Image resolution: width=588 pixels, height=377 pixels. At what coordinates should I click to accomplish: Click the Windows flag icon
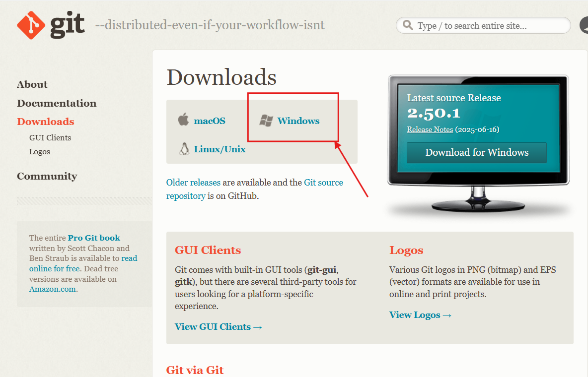pos(266,121)
